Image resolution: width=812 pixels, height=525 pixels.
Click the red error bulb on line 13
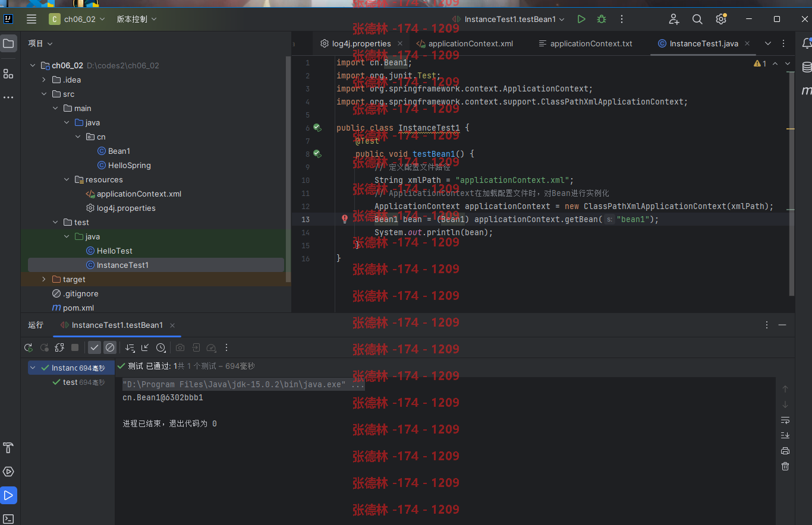[x=344, y=219]
